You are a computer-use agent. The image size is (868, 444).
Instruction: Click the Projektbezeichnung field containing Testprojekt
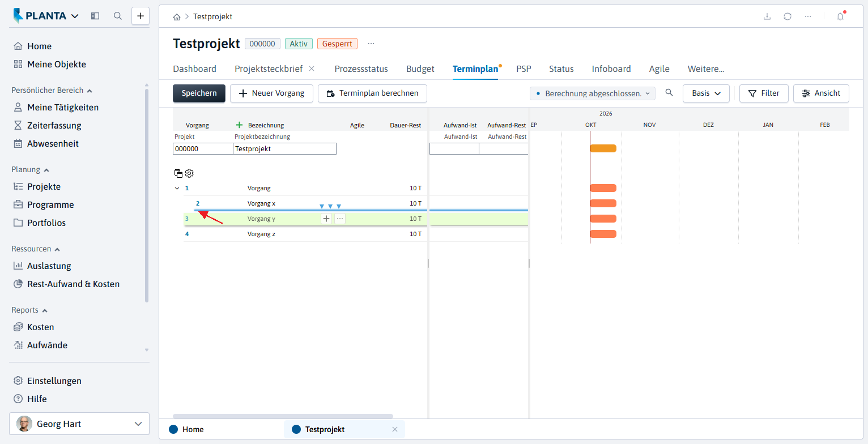[284, 149]
